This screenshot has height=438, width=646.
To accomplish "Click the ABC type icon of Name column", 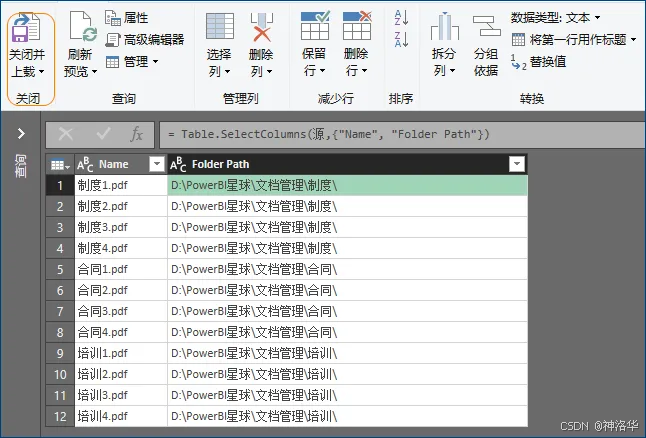I will tap(85, 164).
